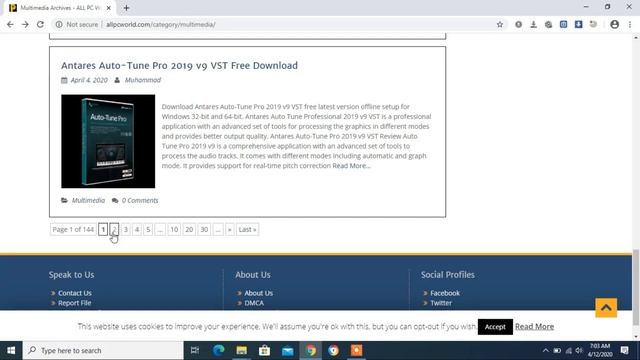
Task: Click current page 1 in pagination
Action: coord(103,229)
